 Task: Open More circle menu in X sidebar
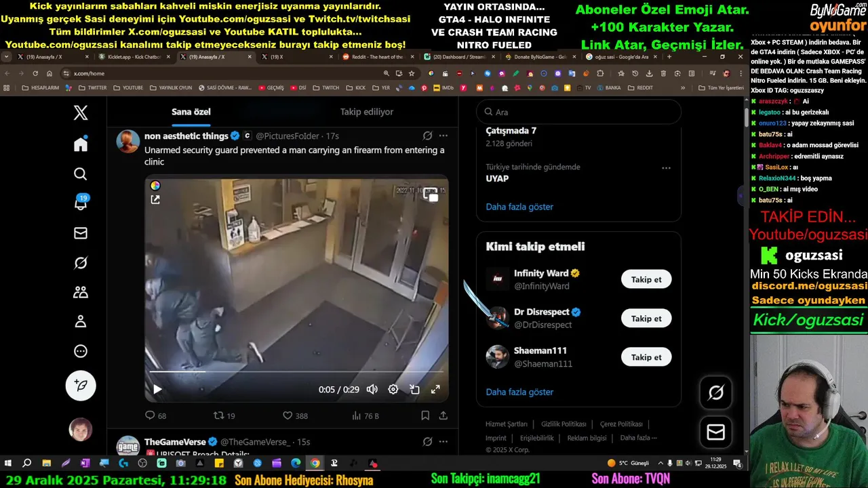[81, 351]
